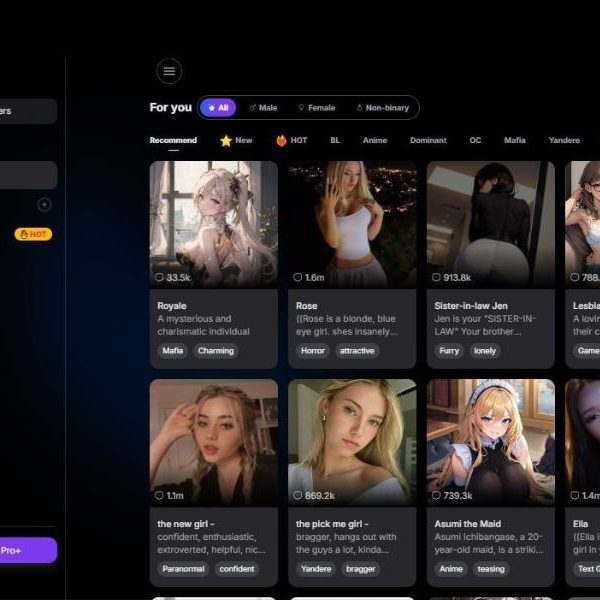This screenshot has width=600, height=600.
Task: Open the Royale character title link
Action: [172, 306]
